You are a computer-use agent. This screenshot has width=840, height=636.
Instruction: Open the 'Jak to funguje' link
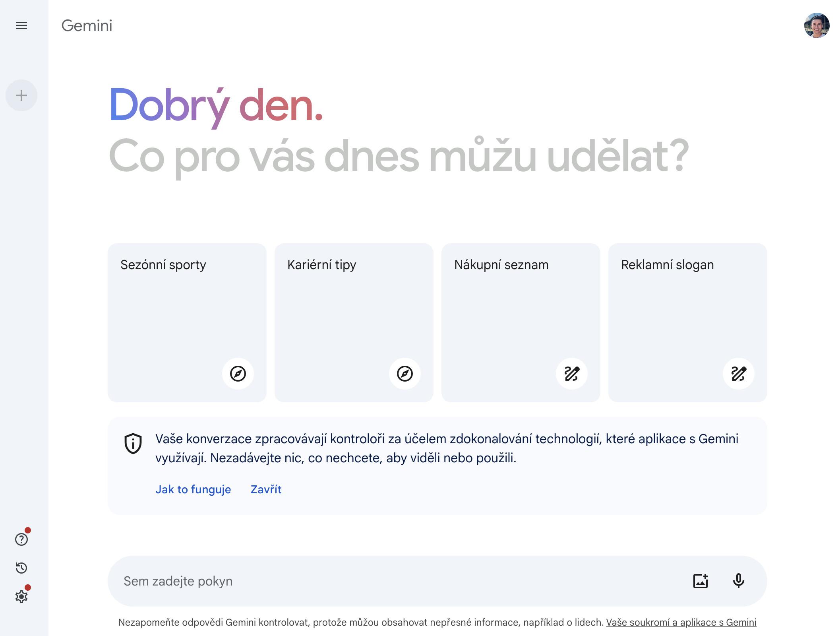click(193, 489)
